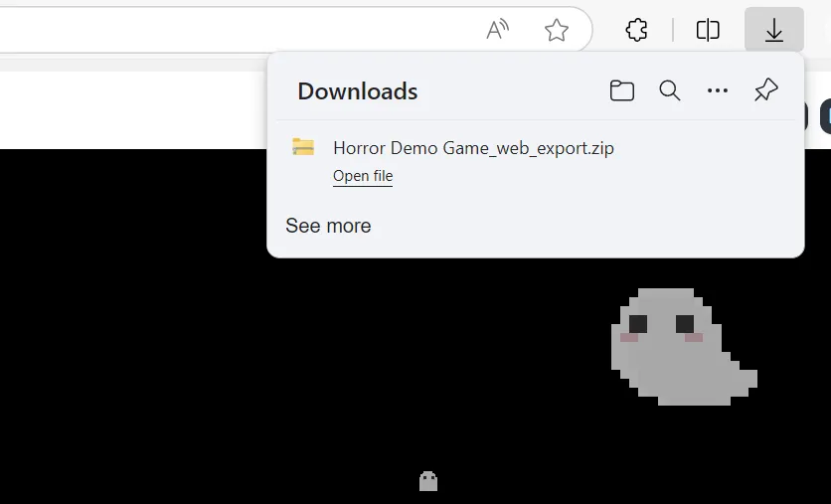The image size is (831, 504).
Task: Open the Extensions puzzle piece icon
Action: [637, 31]
